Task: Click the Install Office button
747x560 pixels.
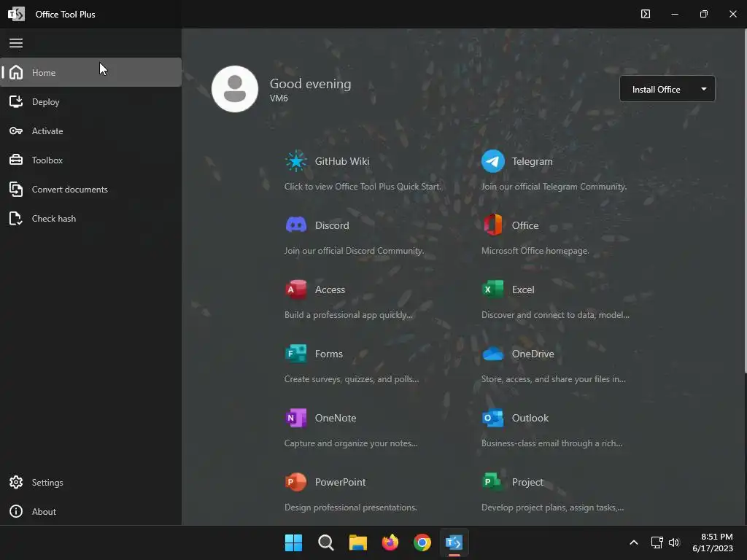Action: 656,89
